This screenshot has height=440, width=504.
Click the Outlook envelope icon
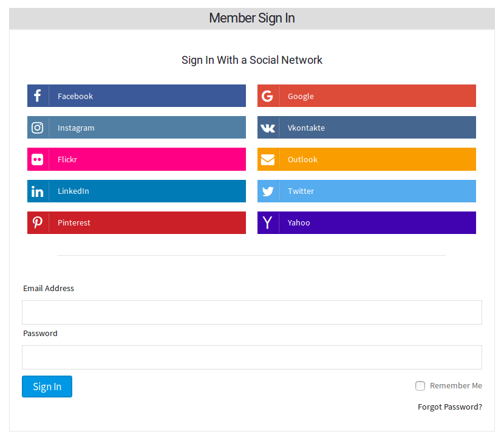[x=268, y=159]
